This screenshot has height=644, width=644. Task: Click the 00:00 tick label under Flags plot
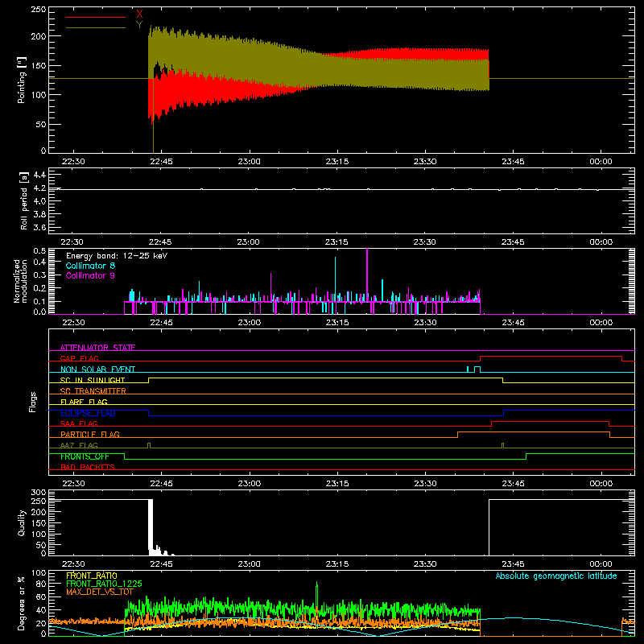coord(601,484)
